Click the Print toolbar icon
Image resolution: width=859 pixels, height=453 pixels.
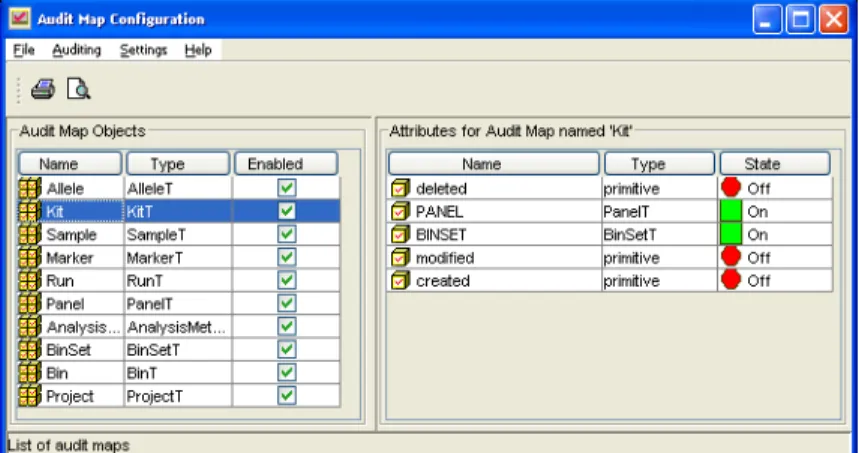(x=43, y=89)
